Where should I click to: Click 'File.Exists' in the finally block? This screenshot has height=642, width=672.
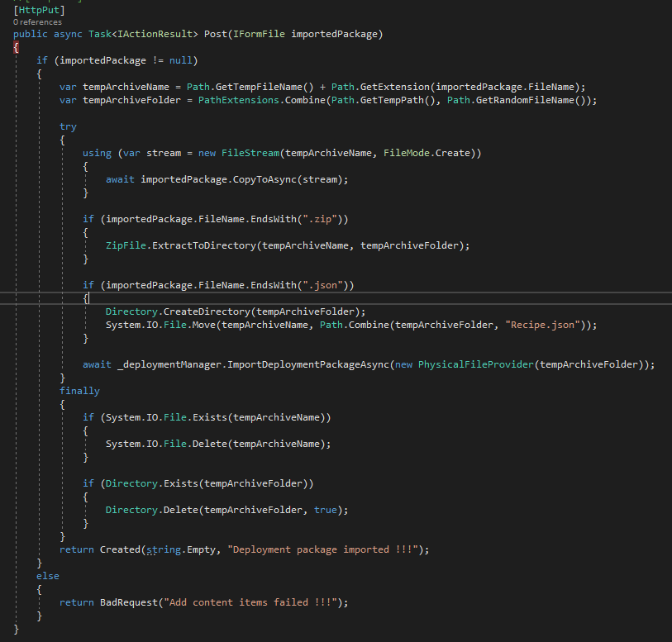195,417
